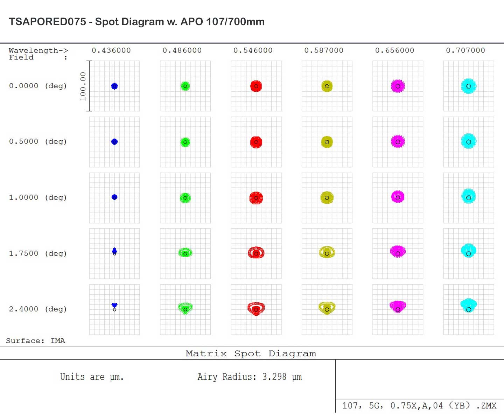The width and height of the screenshot is (504, 420).
Task: Expand the Wavelength header options
Action: 38,50
